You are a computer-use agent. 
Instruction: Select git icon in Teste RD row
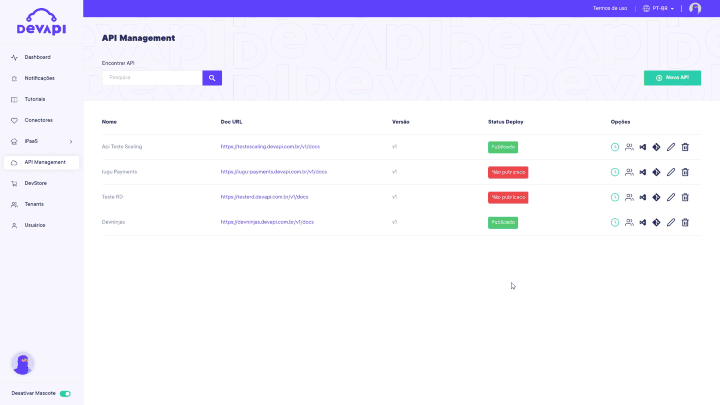(x=657, y=197)
